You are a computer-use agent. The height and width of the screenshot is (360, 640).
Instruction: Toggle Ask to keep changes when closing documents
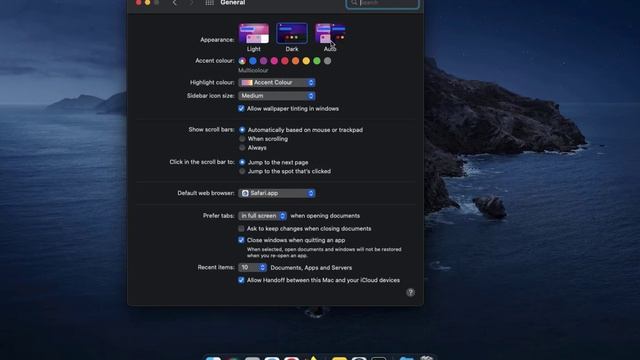point(241,229)
